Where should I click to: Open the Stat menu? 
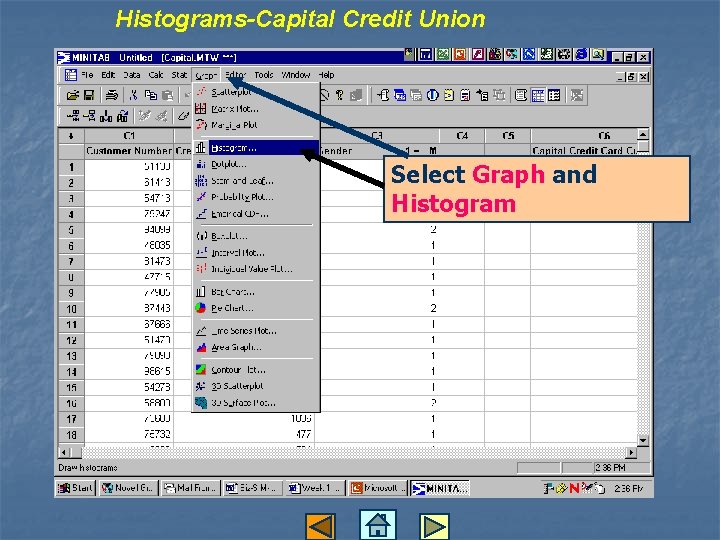(179, 75)
